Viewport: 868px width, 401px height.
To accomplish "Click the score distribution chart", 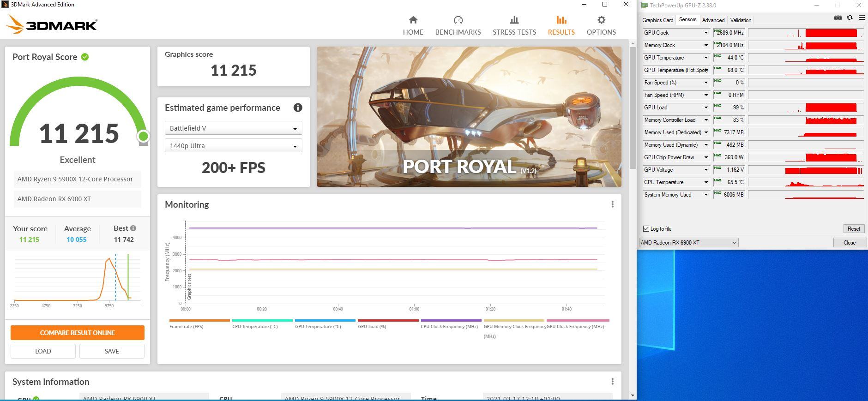I will (x=78, y=280).
